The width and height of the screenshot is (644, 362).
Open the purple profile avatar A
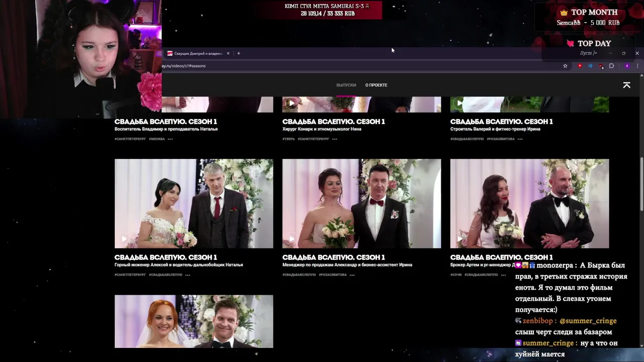[627, 66]
